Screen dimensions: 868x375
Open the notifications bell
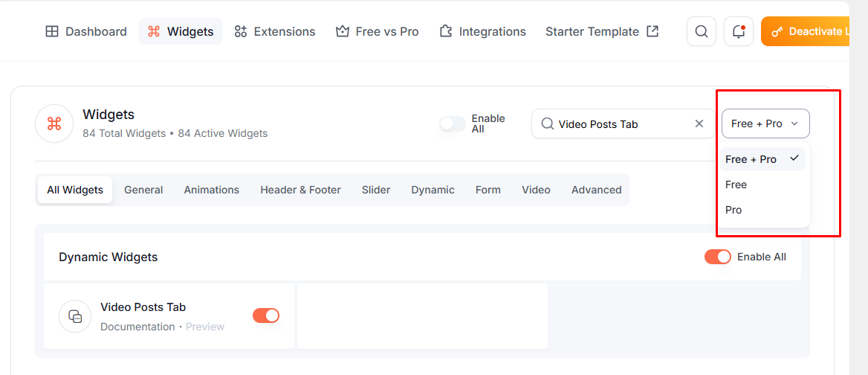[739, 31]
